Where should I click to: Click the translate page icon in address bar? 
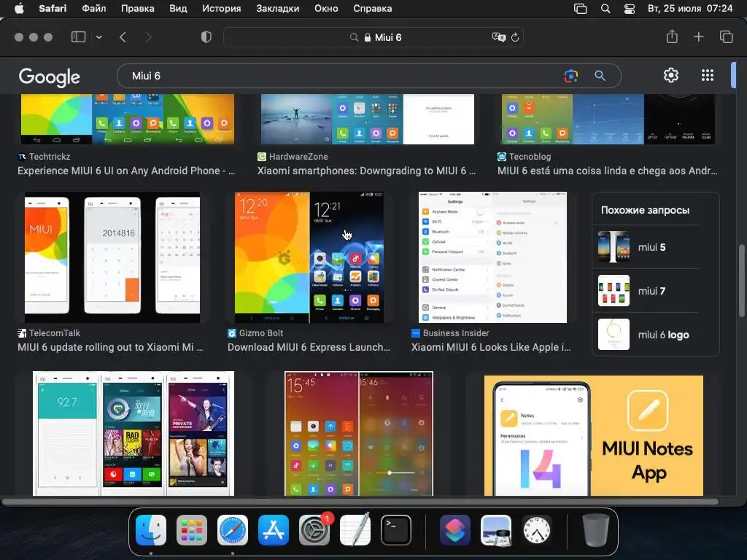(498, 37)
